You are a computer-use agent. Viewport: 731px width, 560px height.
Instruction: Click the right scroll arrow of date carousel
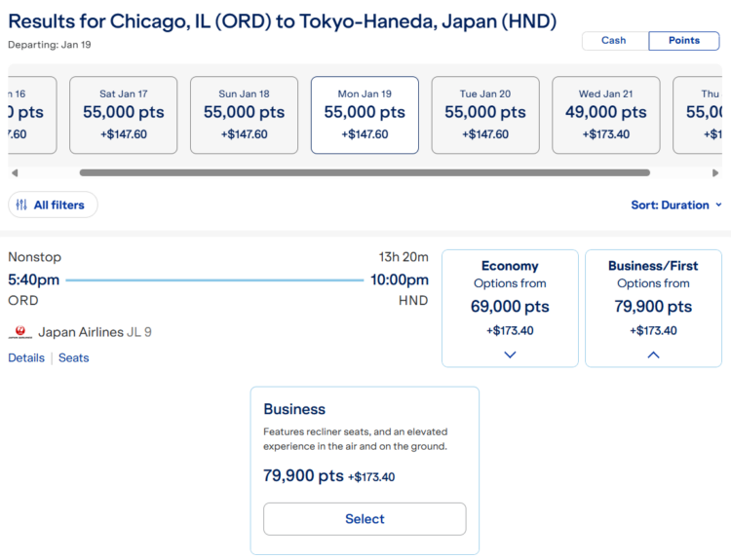coord(715,172)
